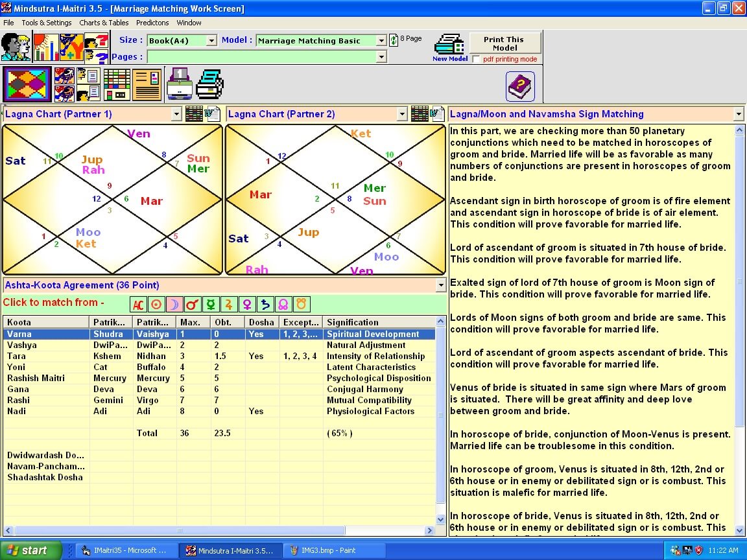Screen dimensions: 747x560
Task: Select the colorful diamond chart screen icon
Action: point(27,84)
